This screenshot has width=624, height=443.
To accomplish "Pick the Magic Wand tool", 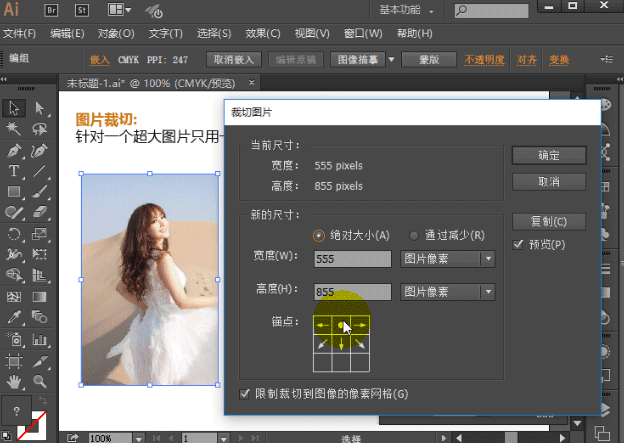I will [13, 129].
